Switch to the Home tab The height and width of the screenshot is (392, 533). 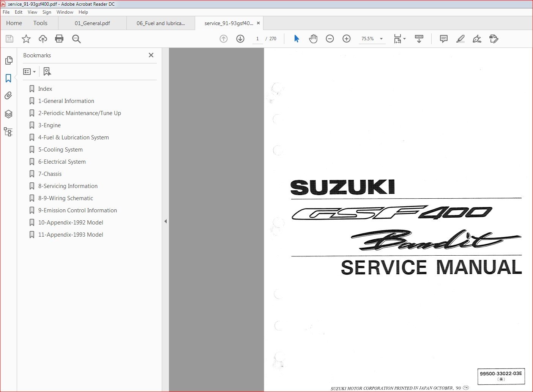[14, 23]
